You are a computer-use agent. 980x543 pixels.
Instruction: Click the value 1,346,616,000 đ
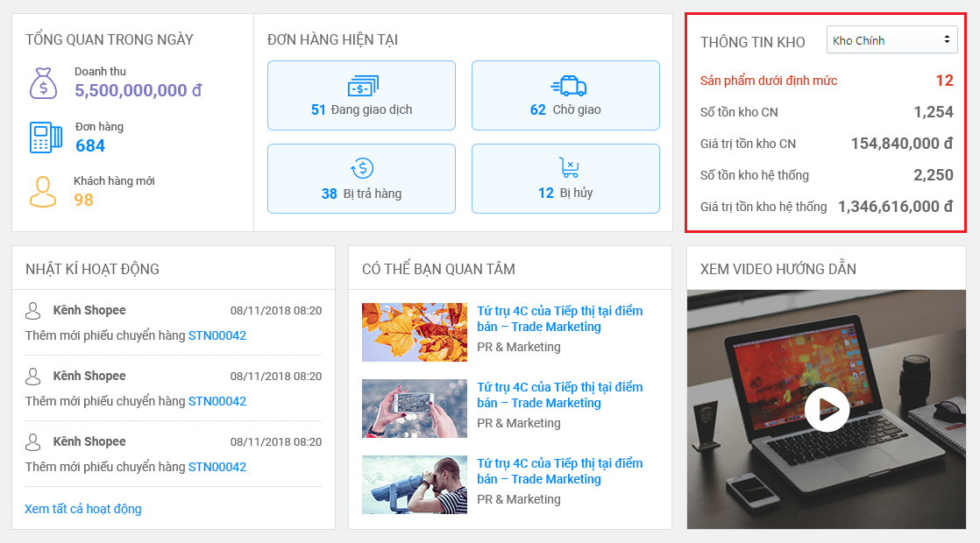click(x=895, y=207)
